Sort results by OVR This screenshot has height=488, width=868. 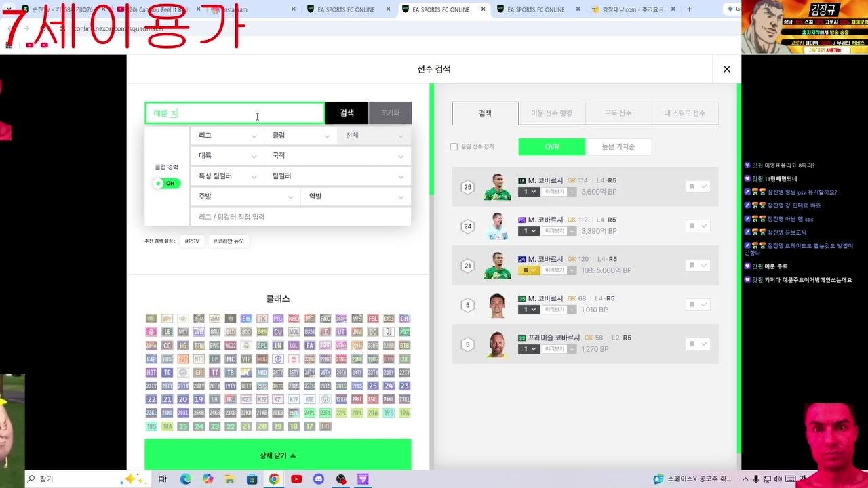coord(552,147)
